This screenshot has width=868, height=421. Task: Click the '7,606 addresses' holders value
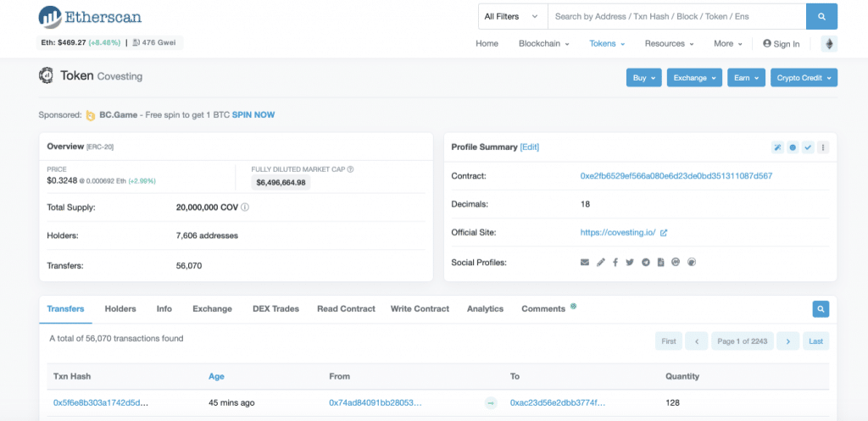click(x=207, y=235)
